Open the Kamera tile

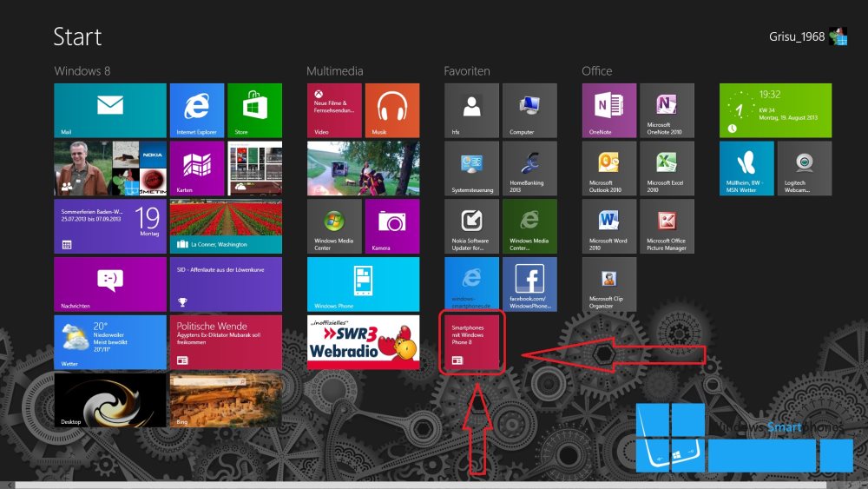(392, 227)
